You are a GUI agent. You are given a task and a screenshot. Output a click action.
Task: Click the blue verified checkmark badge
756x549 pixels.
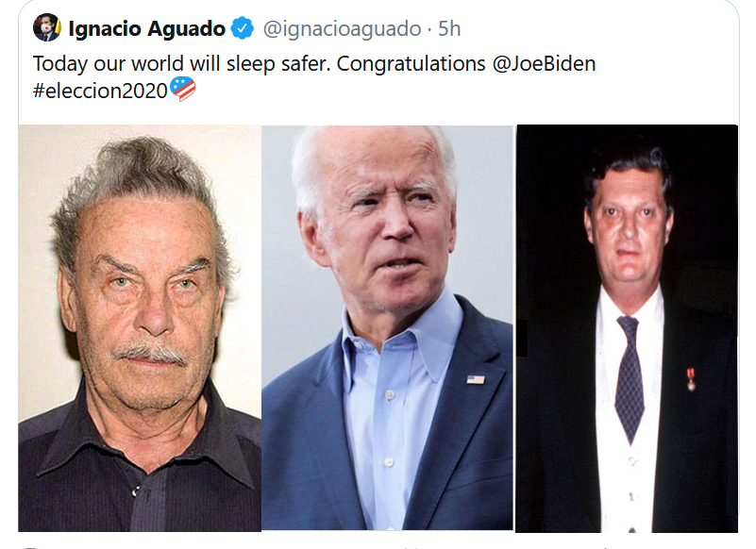tap(242, 28)
